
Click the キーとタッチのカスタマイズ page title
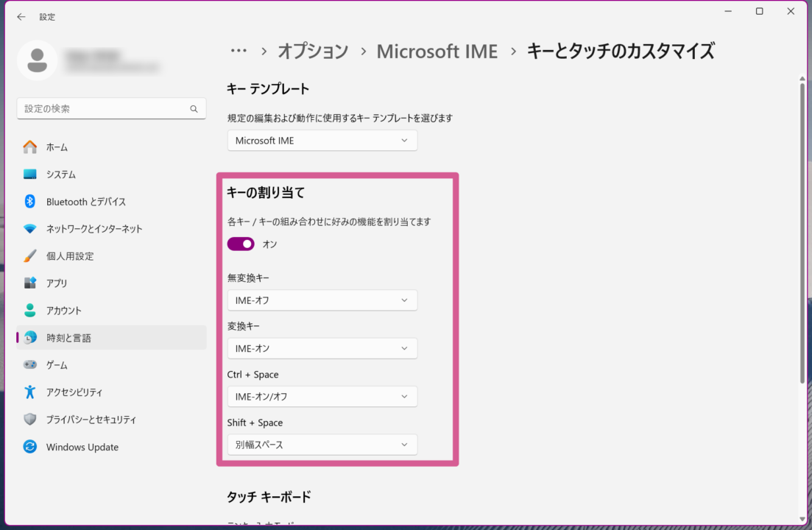pyautogui.click(x=621, y=52)
